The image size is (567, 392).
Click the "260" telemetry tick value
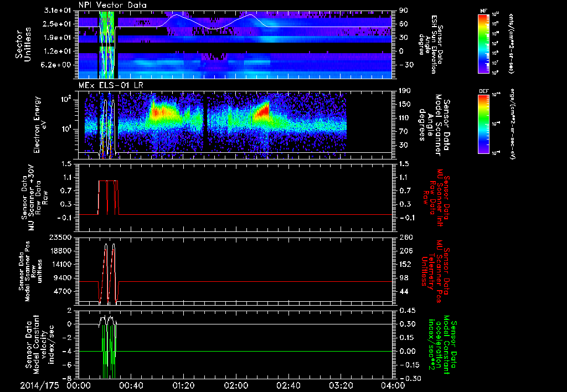(405, 237)
